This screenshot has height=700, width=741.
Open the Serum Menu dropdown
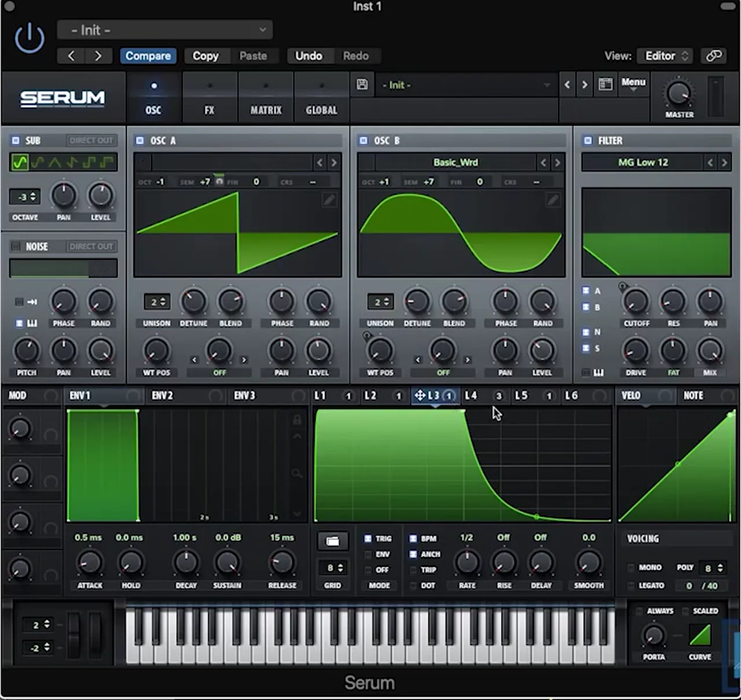coord(633,84)
